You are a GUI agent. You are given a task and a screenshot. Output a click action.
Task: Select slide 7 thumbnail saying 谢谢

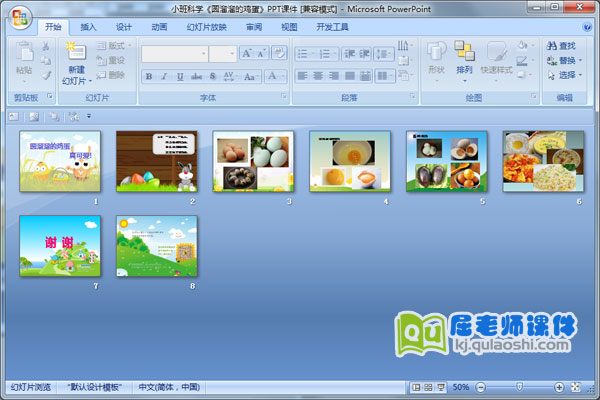[x=60, y=246]
